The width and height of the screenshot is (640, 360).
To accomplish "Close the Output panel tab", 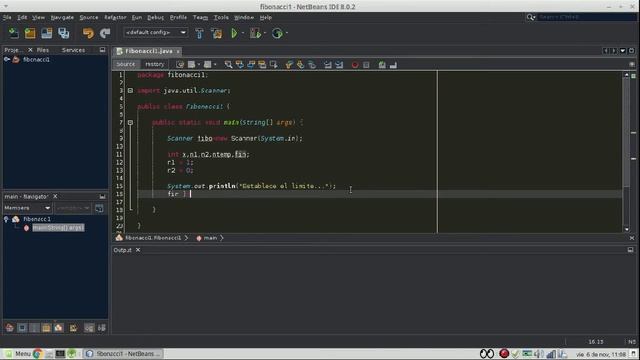I will [x=138, y=250].
